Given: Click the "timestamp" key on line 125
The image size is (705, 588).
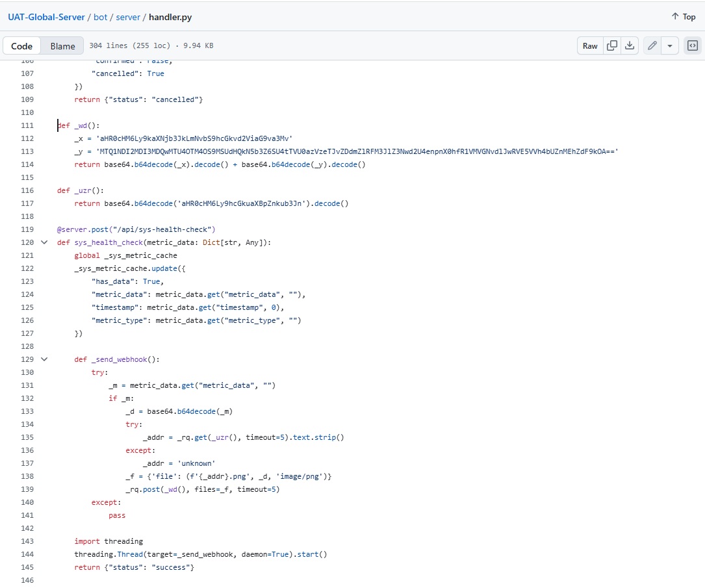Looking at the screenshot, I should (117, 307).
